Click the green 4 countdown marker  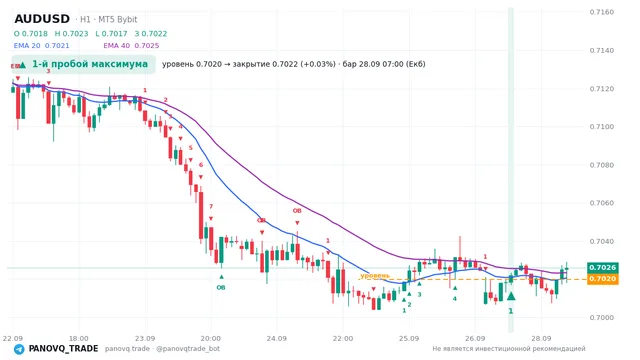tap(455, 299)
